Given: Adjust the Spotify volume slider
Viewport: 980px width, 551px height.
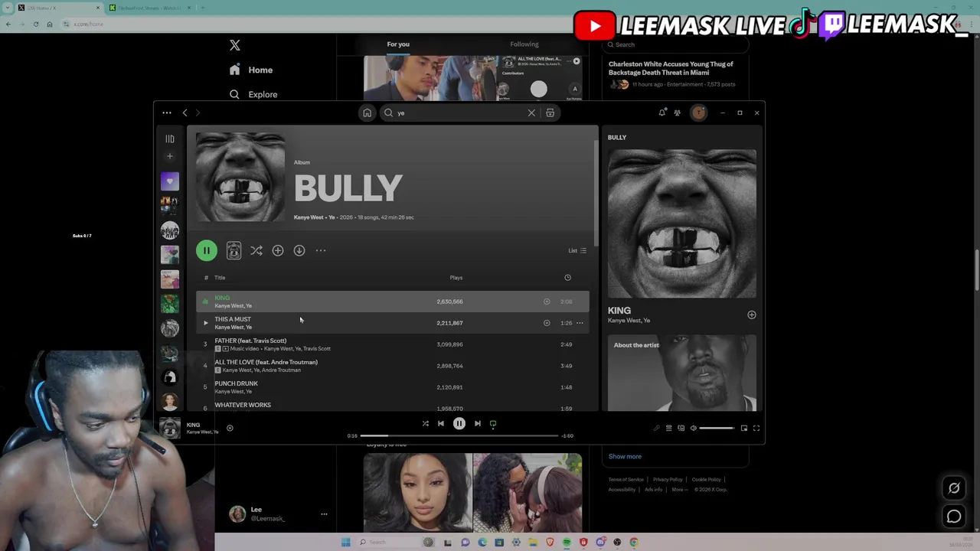Looking at the screenshot, I should [717, 428].
